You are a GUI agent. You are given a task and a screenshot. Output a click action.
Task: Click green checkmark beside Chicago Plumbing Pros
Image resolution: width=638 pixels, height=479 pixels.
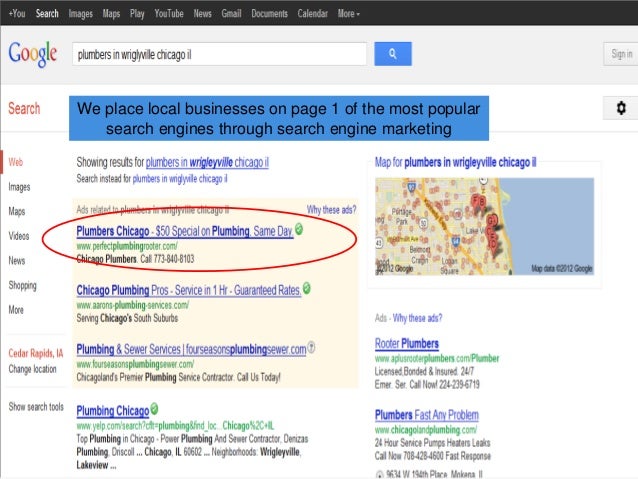click(x=307, y=289)
